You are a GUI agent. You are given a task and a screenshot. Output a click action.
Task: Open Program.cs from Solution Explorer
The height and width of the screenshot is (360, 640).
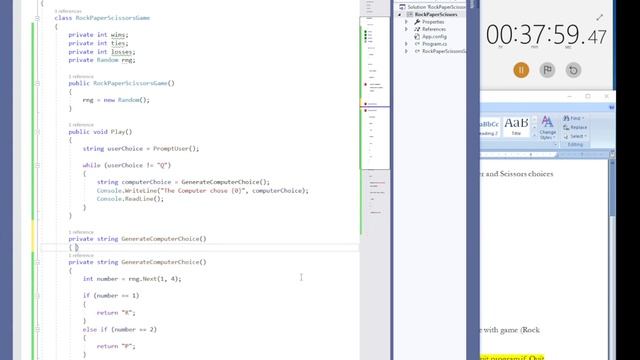[434, 44]
